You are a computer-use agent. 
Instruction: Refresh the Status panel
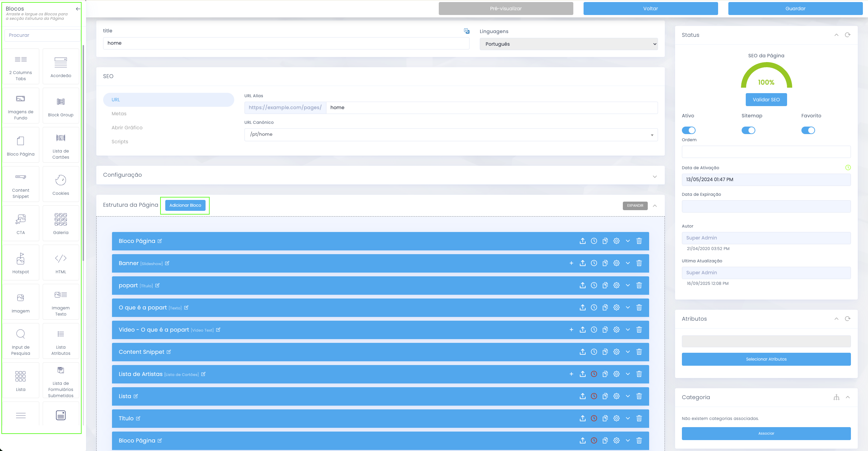848,35
